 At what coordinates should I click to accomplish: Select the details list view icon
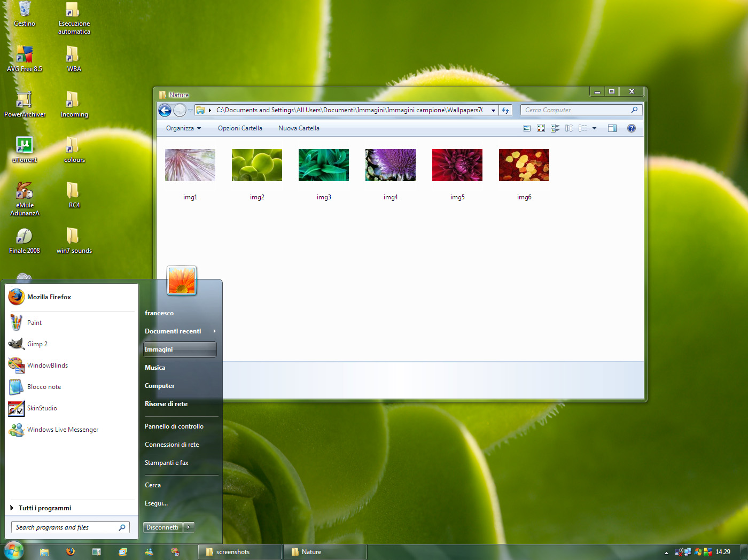583,128
